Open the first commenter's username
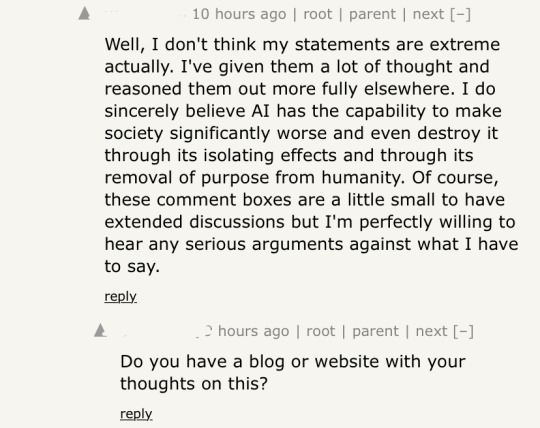The height and width of the screenshot is (428, 540). [x=146, y=14]
